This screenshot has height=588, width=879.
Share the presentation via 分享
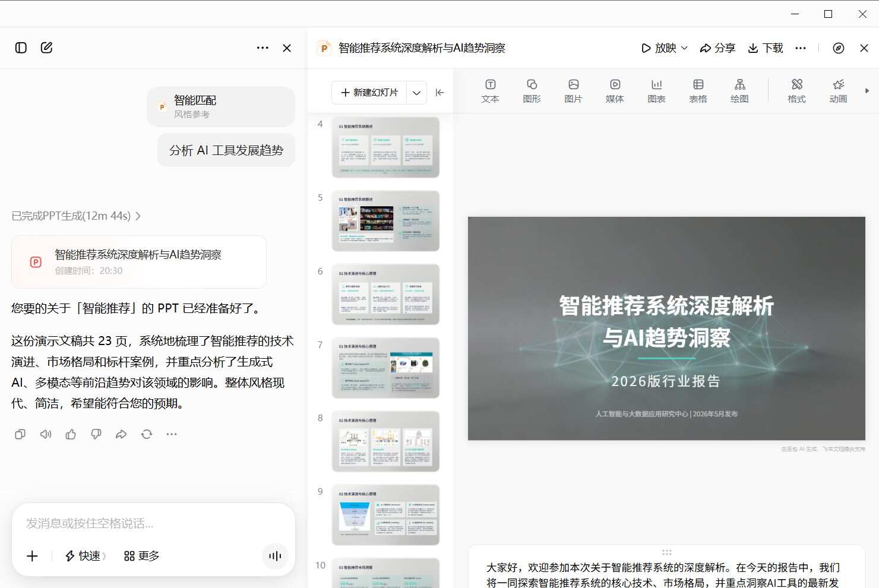(x=717, y=48)
